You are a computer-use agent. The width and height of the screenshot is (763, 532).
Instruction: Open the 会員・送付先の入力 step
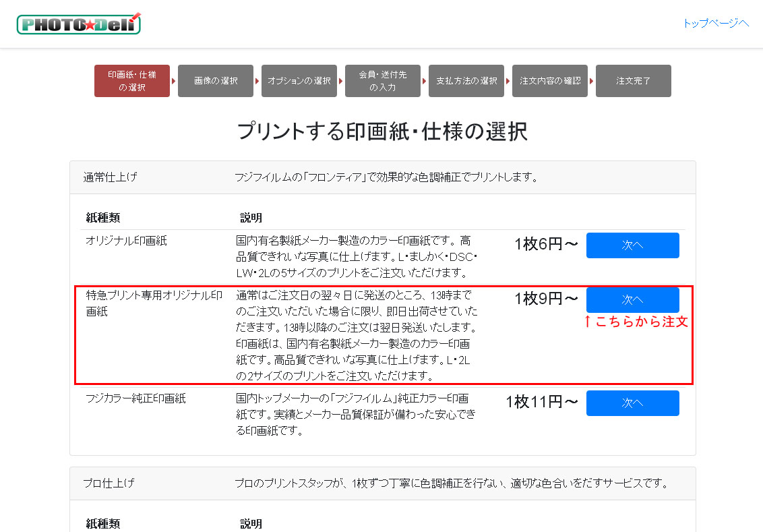383,81
